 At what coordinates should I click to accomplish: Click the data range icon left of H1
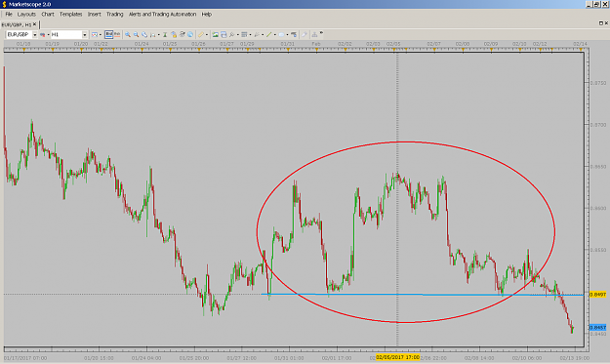[x=42, y=34]
